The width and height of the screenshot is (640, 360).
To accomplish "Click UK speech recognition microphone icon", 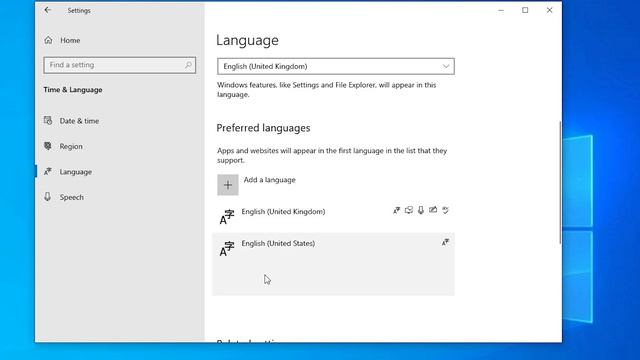I will [x=421, y=210].
